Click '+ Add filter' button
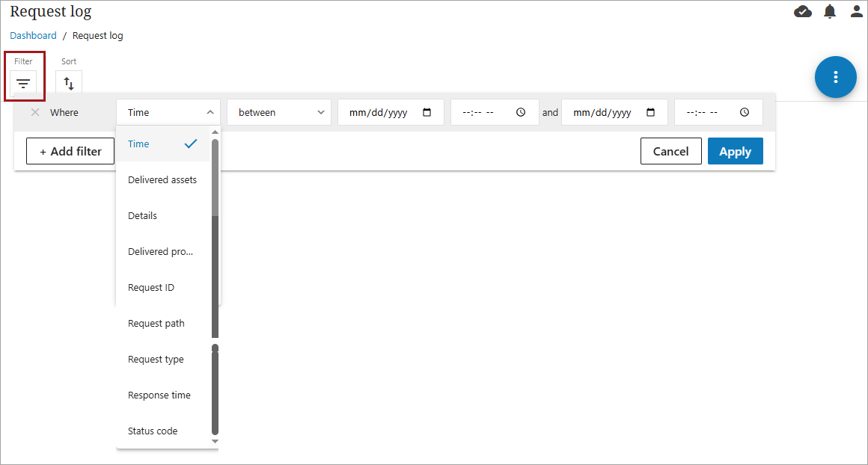This screenshot has width=868, height=465. 70,151
